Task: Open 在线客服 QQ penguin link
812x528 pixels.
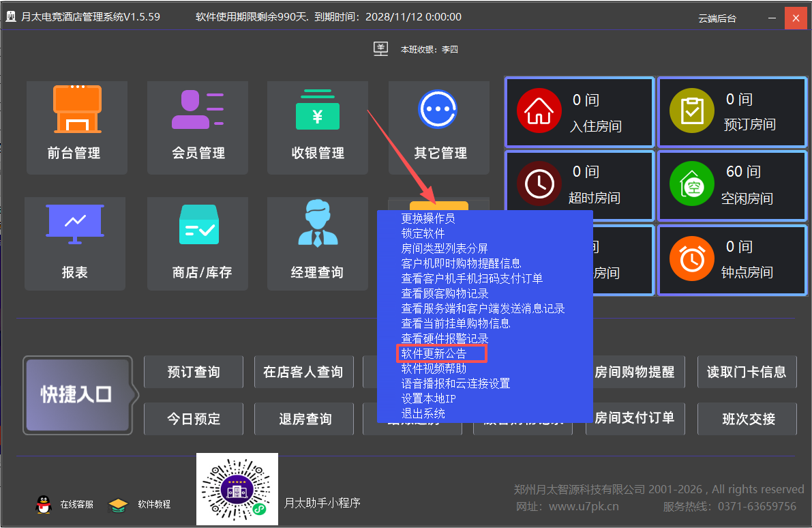Action: (44, 504)
